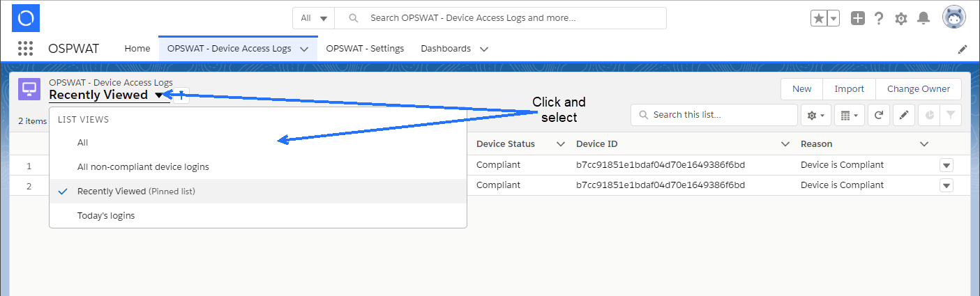The height and width of the screenshot is (296, 980).
Task: Open the row 1 actions dropdown
Action: click(947, 165)
